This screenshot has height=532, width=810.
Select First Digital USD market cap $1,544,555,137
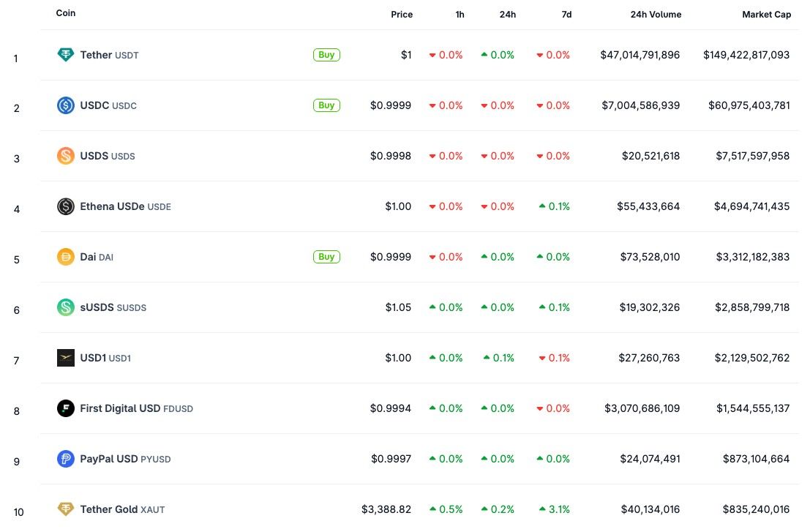click(753, 408)
